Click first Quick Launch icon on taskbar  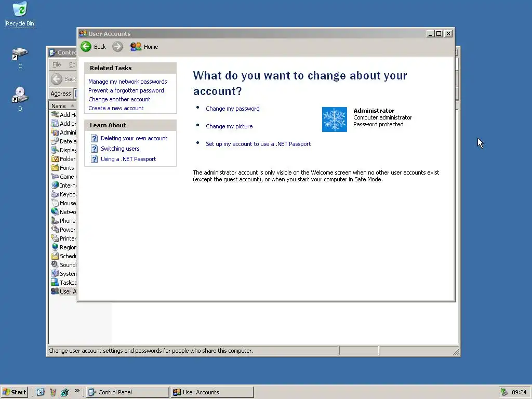pos(41,392)
